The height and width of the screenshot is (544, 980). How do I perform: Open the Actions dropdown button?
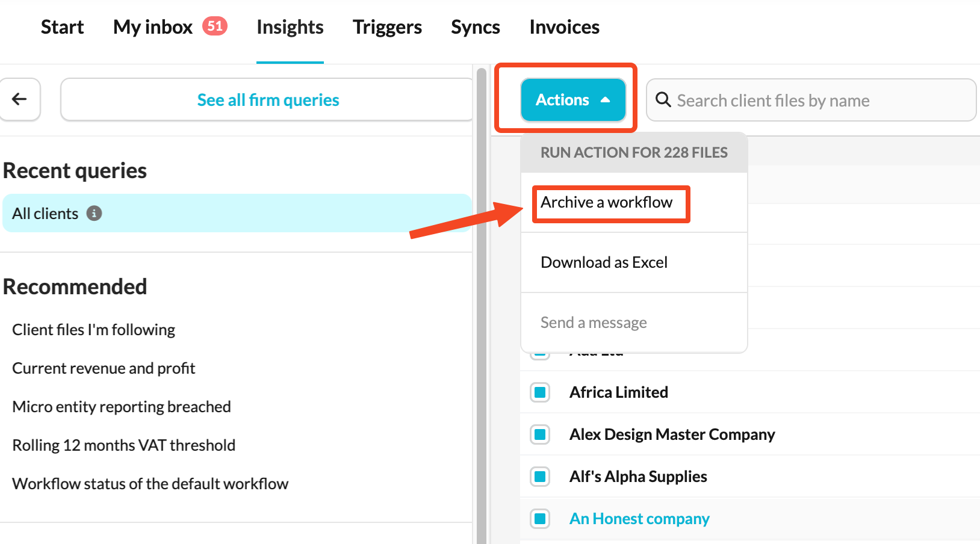coord(572,100)
